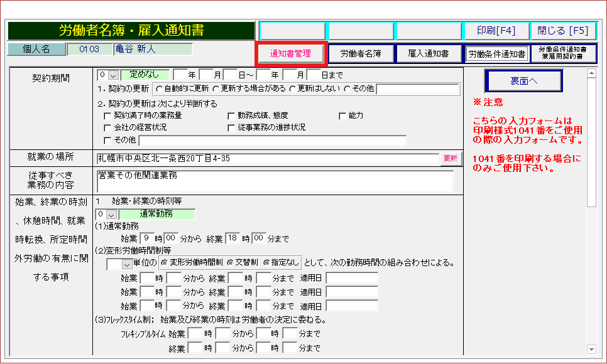Switch to the 雇入通知書 tab
The height and width of the screenshot is (364, 607).
(428, 54)
